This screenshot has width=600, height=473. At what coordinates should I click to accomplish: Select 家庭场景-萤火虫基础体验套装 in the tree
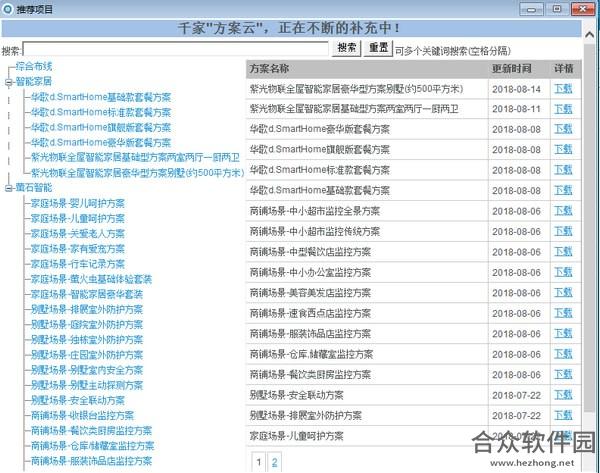pos(91,279)
